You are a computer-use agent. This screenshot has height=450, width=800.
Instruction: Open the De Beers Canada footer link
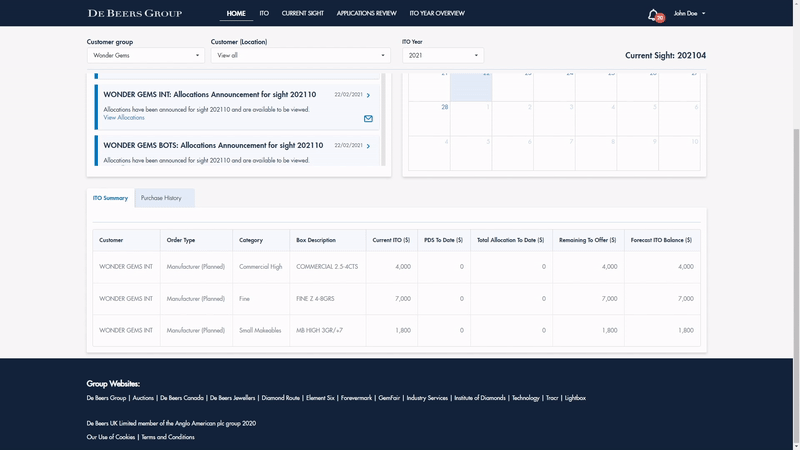(x=182, y=398)
